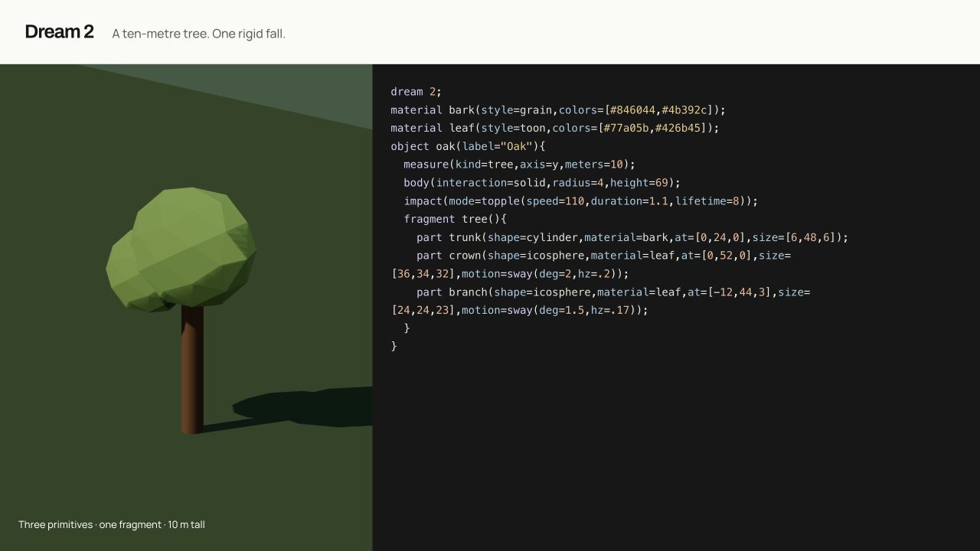
Task: Click the "measure(kind=tree" code line
Action: click(x=520, y=165)
